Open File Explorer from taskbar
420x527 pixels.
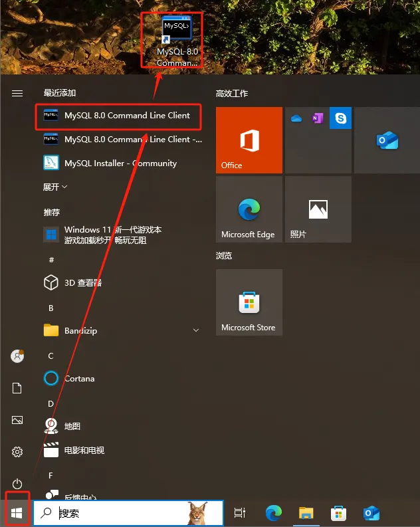(x=306, y=513)
